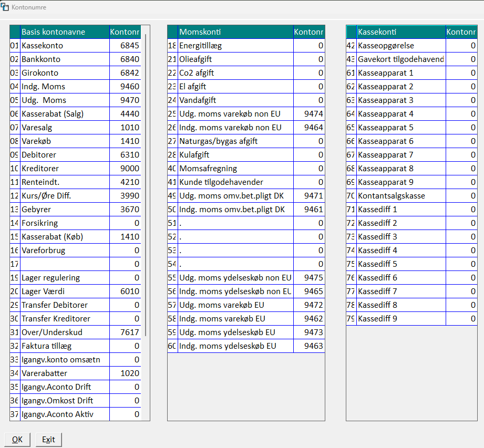Viewport: 484px width, 448px height.
Task: Select the Gavekort tilgodehavend row
Action: 412,59
